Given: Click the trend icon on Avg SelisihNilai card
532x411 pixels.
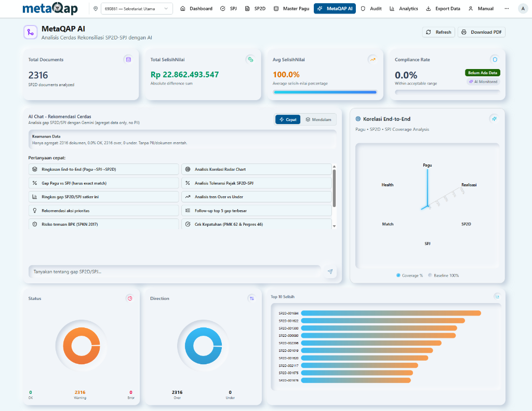Looking at the screenshot, I should pyautogui.click(x=373, y=59).
